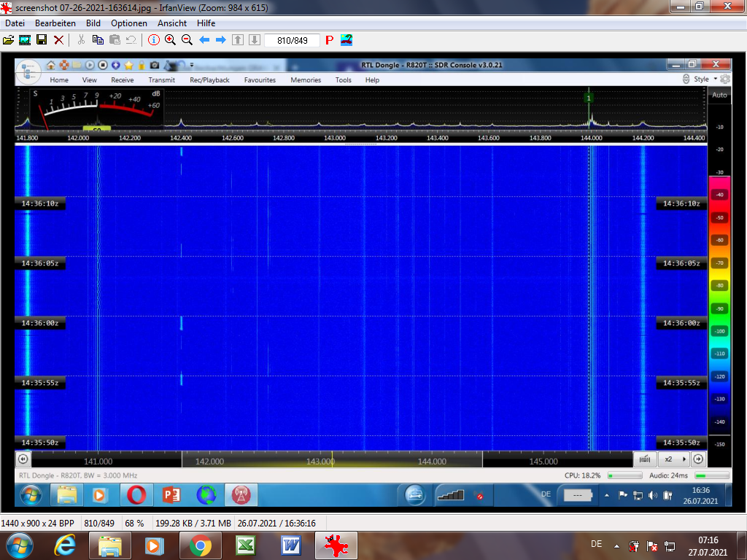Click the volume speaker icon in captured tray
This screenshot has width=747, height=560.
[x=653, y=495]
